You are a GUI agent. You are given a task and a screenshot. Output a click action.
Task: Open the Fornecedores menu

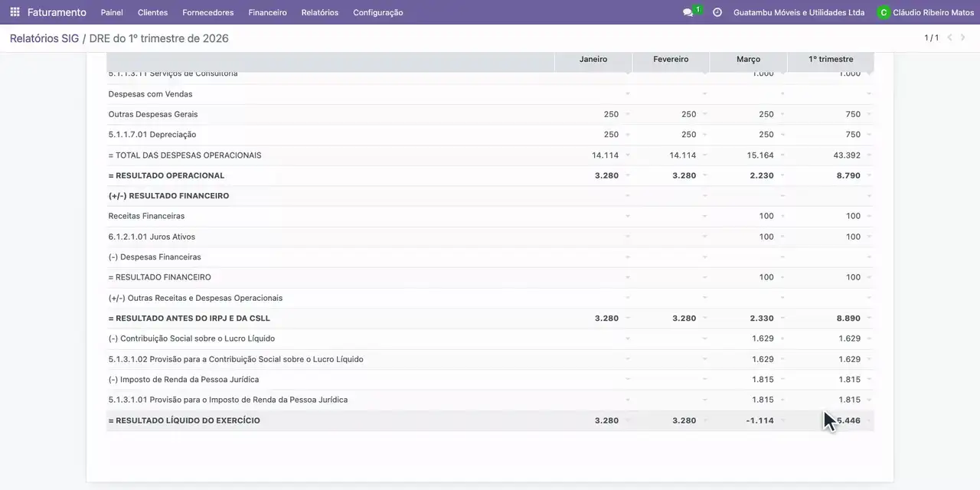(208, 12)
